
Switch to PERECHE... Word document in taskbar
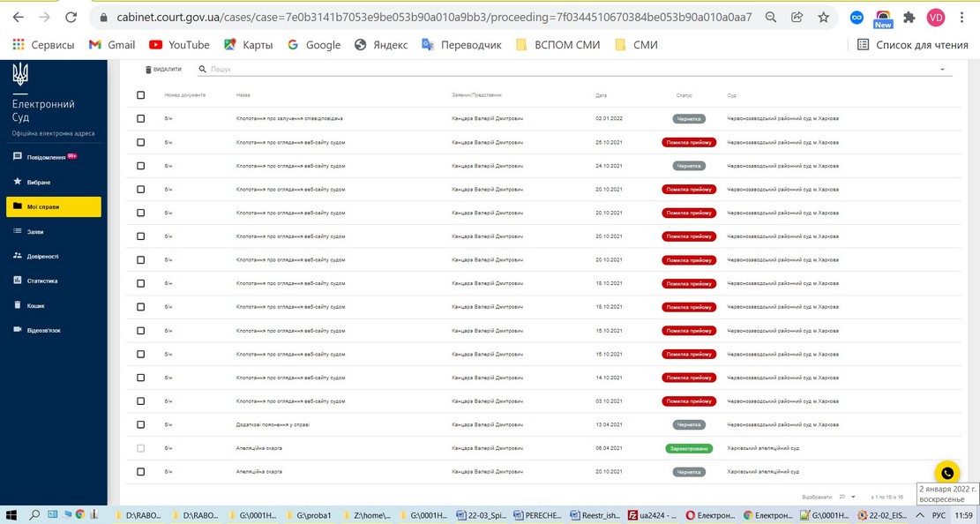535,515
